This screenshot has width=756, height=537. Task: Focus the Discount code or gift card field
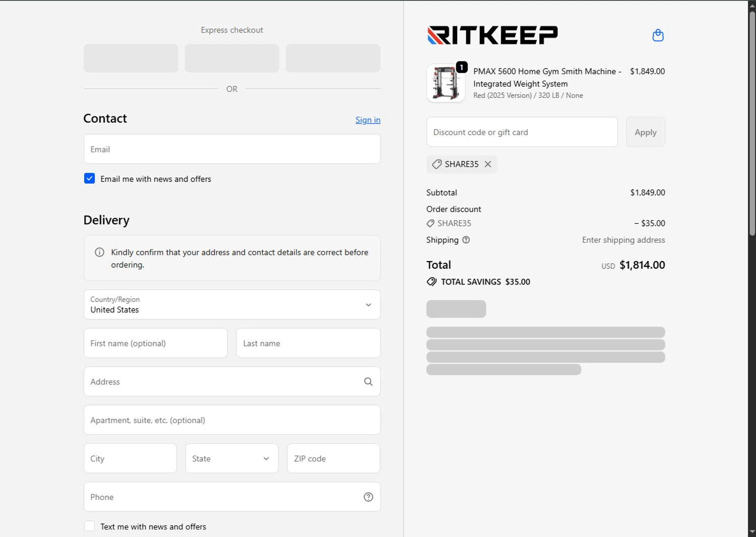(x=522, y=132)
